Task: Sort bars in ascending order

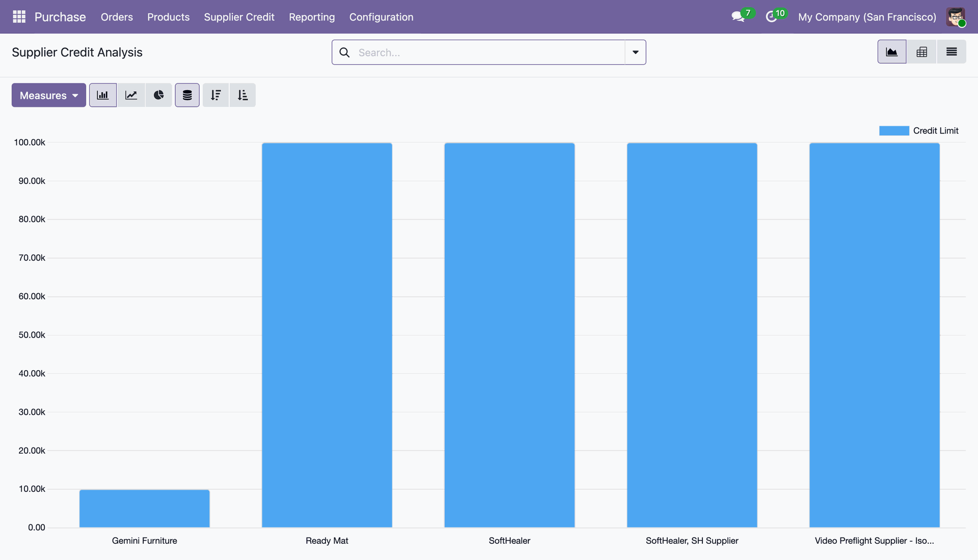Action: click(x=243, y=95)
